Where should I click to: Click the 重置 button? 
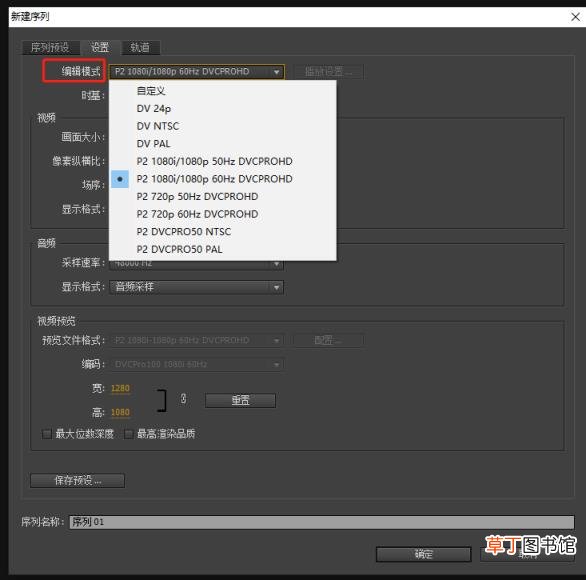click(x=240, y=400)
